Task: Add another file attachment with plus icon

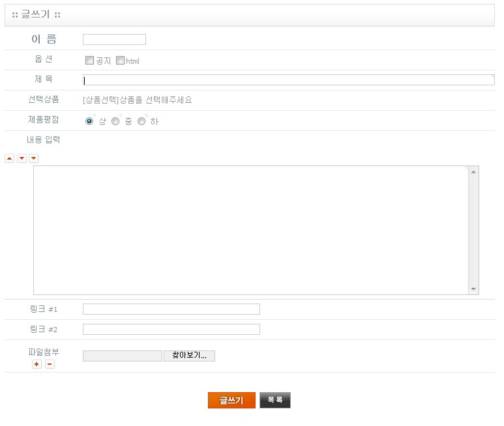Action: (x=37, y=364)
